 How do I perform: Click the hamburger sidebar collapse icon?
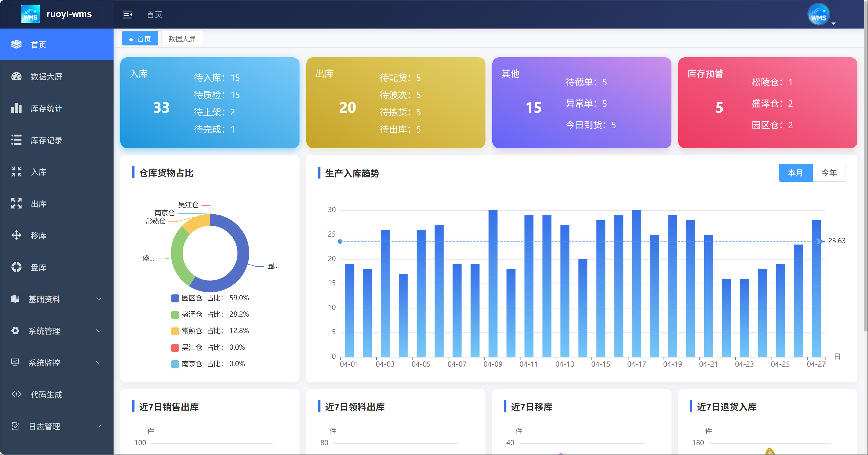128,14
